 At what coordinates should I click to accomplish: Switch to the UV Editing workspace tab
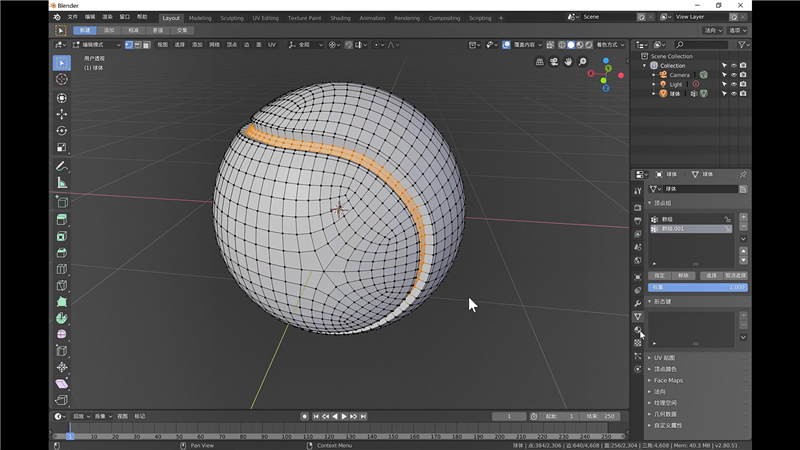tap(266, 18)
